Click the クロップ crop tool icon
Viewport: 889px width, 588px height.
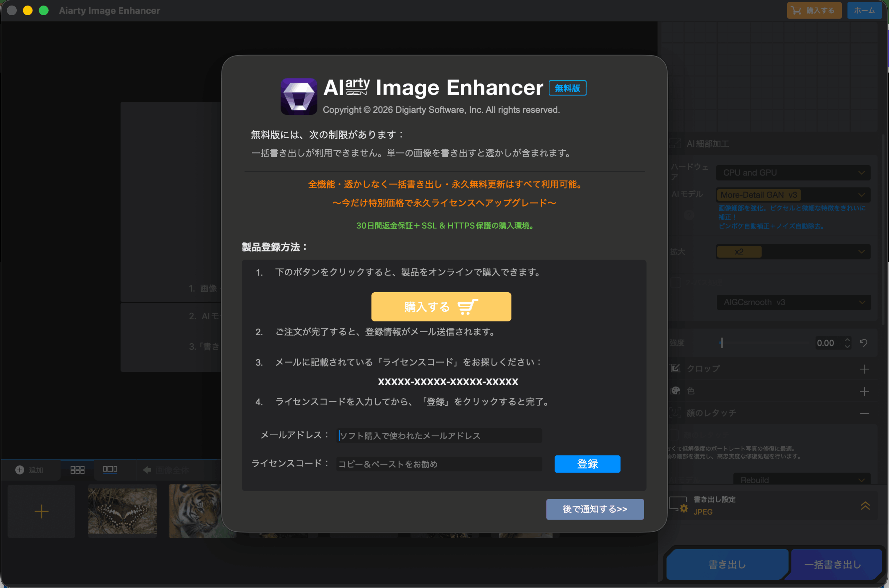coord(675,369)
